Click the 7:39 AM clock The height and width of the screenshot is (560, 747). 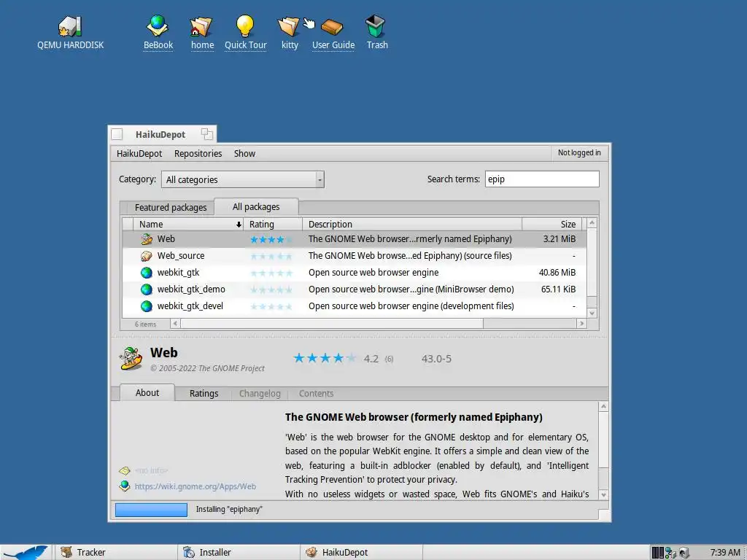[x=725, y=553]
